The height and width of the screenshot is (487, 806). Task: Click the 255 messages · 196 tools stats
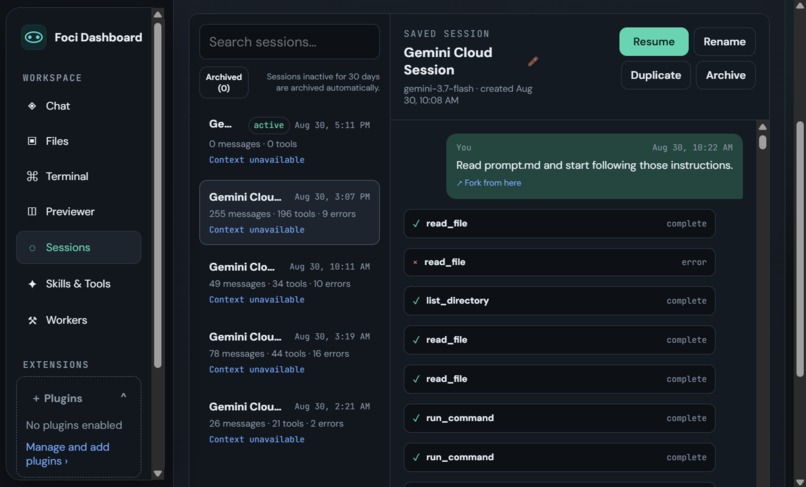[282, 214]
